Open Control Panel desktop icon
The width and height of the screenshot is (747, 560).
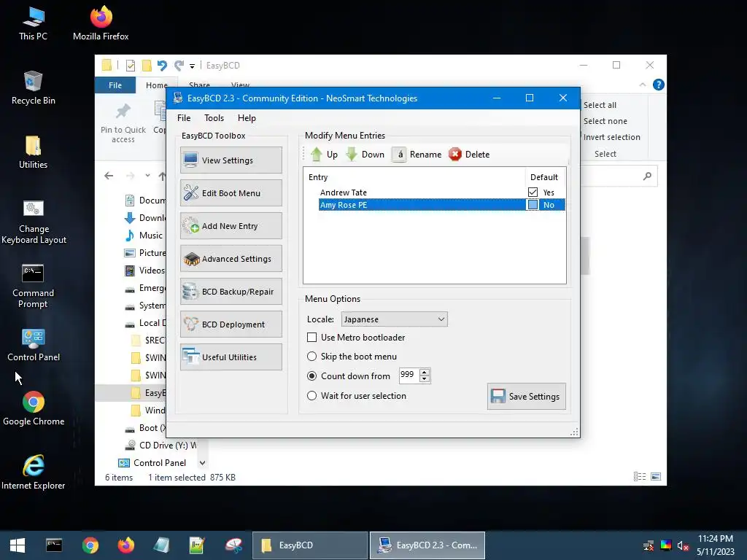coord(34,345)
